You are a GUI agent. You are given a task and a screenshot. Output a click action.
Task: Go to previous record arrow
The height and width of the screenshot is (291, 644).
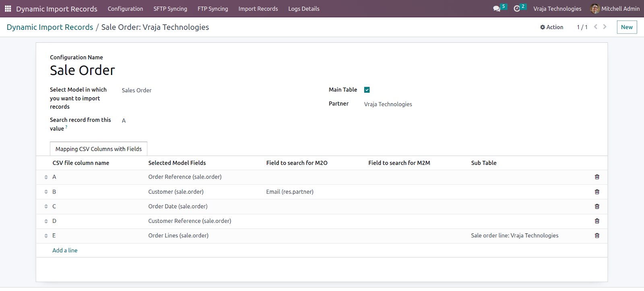coord(596,27)
